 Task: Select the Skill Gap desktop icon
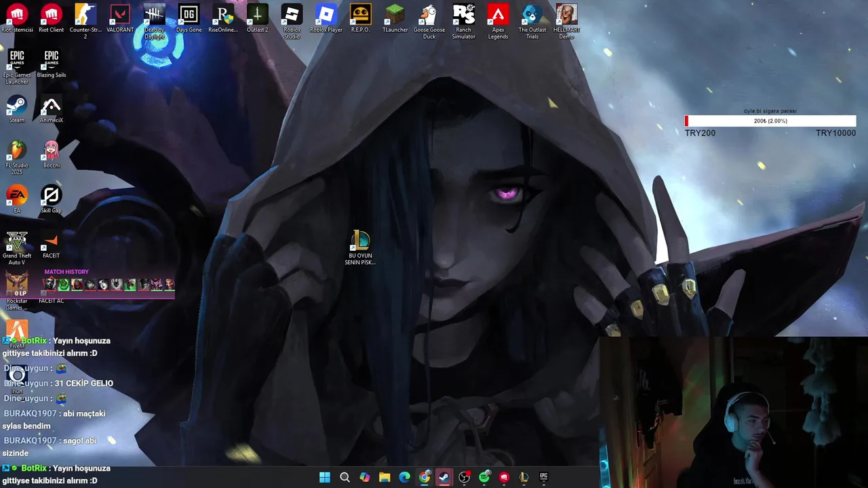(51, 199)
